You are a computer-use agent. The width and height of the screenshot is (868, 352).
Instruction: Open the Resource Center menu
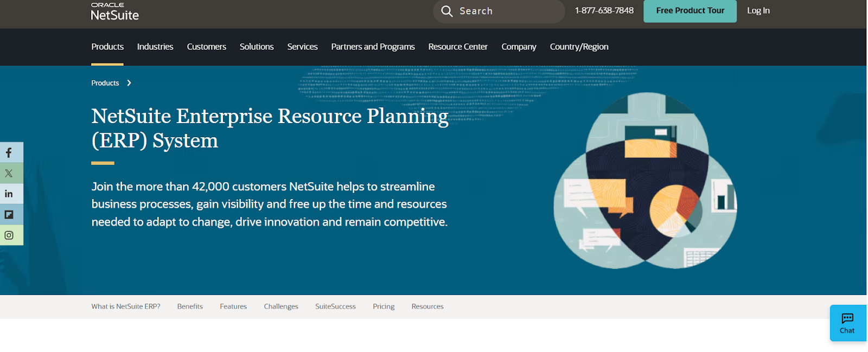[x=458, y=47]
